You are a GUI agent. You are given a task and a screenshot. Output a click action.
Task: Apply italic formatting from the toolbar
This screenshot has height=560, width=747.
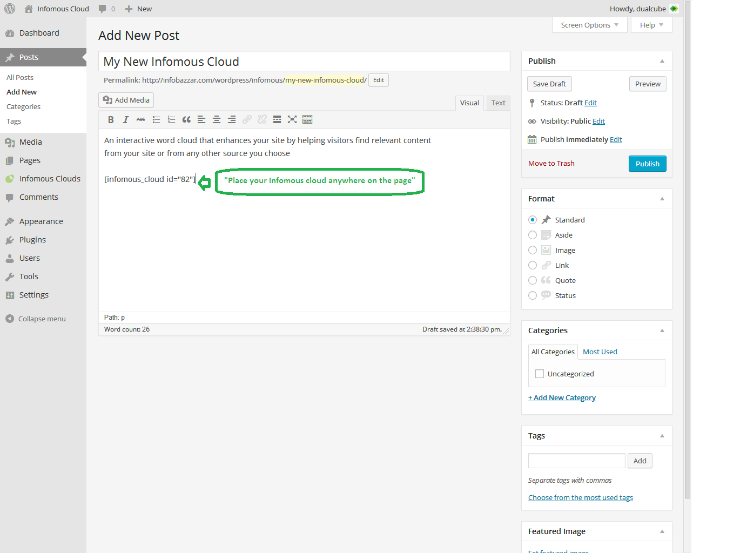click(126, 120)
